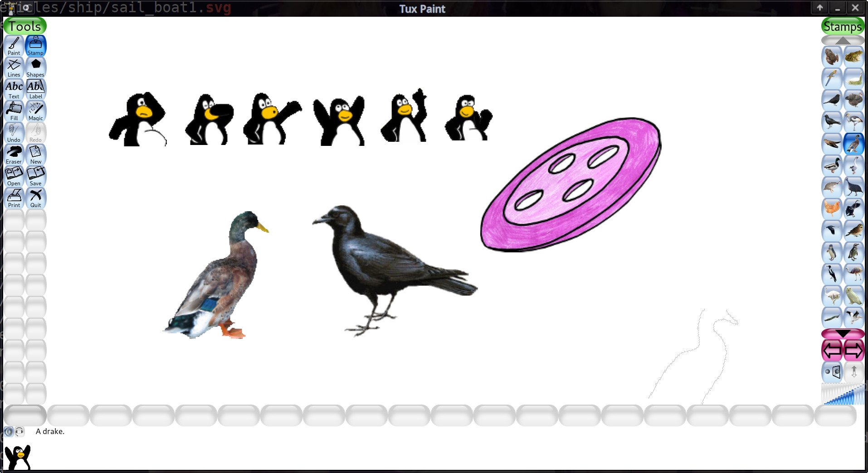Select the Paint brush tool
This screenshot has height=473, width=868.
click(x=14, y=46)
